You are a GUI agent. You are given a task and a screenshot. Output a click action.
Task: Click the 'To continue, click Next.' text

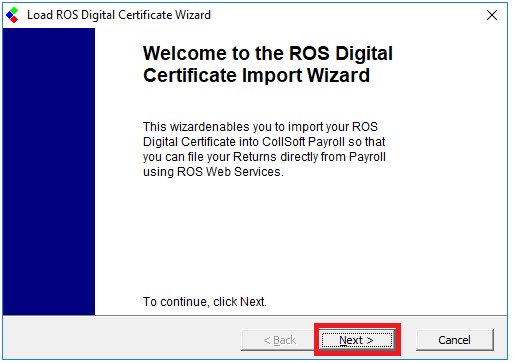click(x=205, y=301)
